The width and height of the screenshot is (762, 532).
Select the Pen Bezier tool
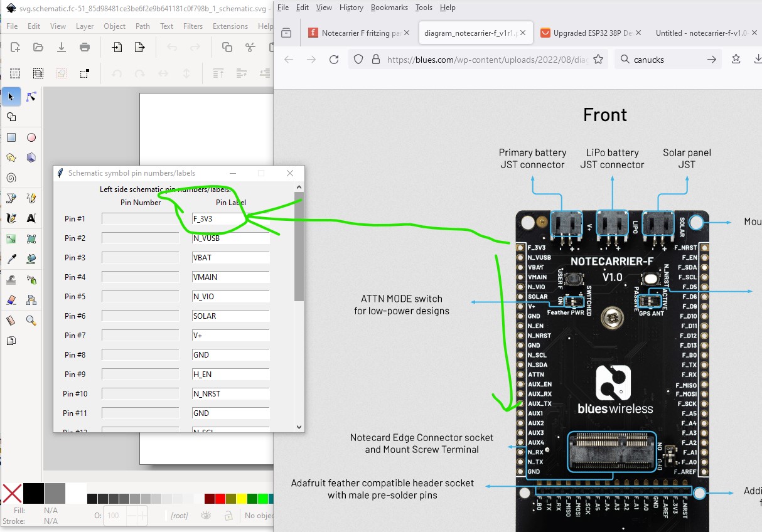(11, 198)
